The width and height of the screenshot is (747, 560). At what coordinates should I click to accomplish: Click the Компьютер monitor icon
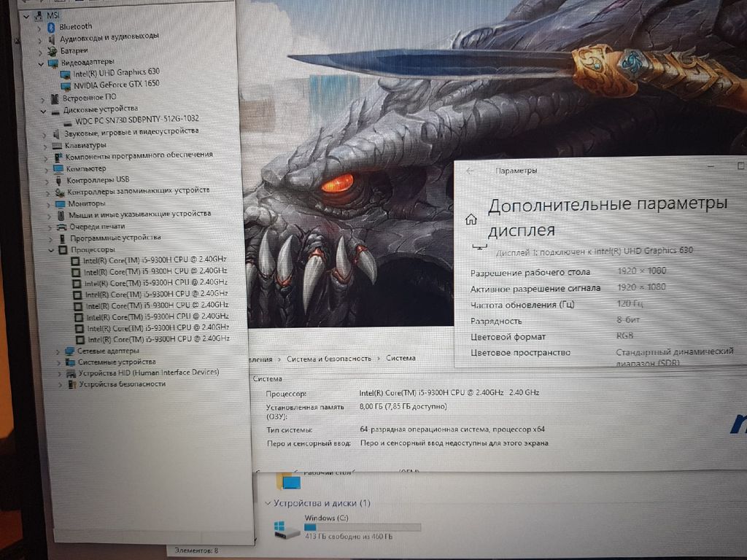click(58, 168)
